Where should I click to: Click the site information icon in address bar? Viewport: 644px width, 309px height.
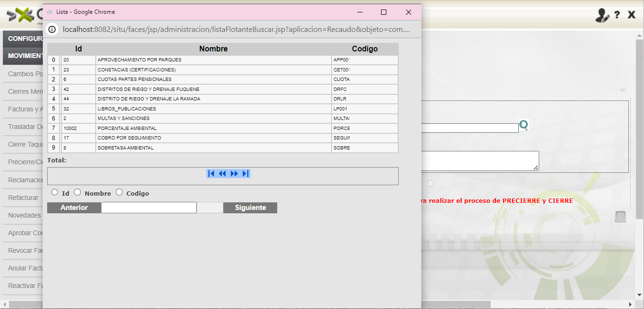tap(52, 30)
